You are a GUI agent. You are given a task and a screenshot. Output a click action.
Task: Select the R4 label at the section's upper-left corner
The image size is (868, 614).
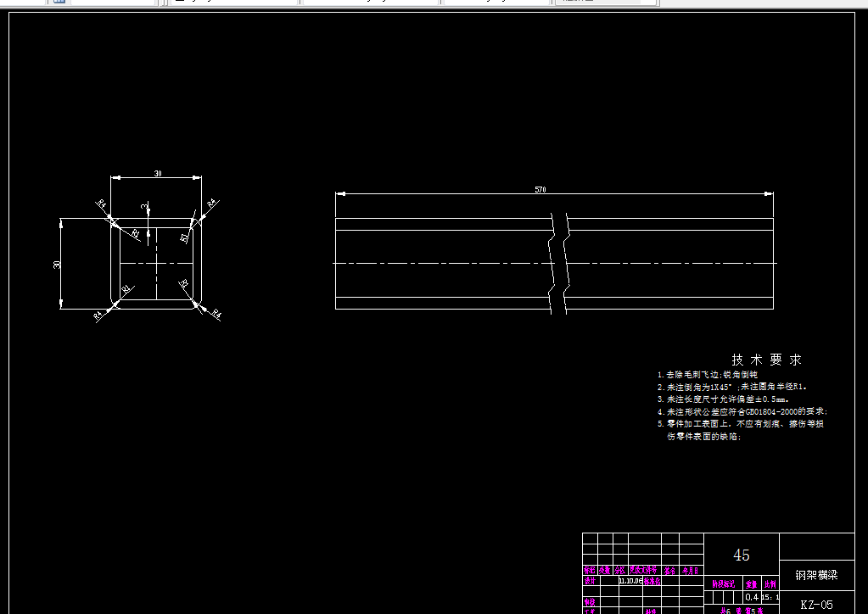(101, 204)
